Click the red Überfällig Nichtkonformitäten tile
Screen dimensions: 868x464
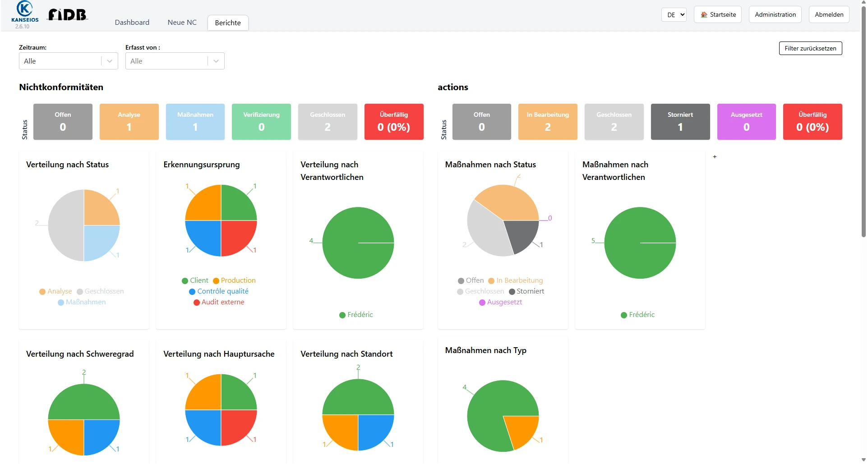pyautogui.click(x=393, y=122)
